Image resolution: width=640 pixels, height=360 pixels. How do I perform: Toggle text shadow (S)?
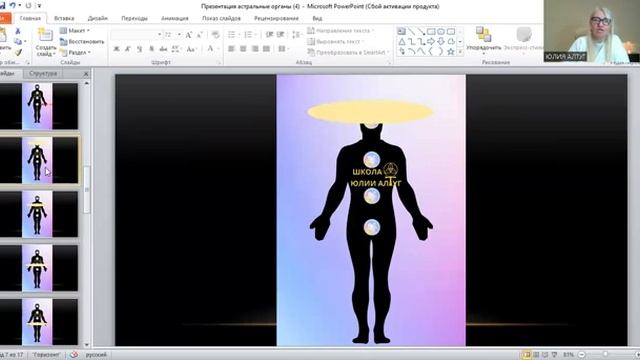[x=151, y=49]
